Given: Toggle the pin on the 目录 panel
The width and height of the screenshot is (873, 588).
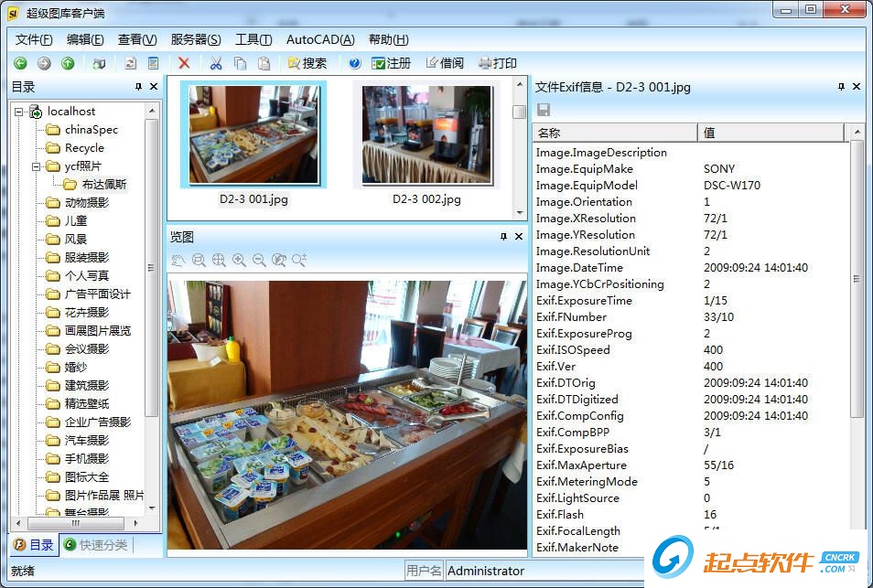Looking at the screenshot, I should pos(137,86).
